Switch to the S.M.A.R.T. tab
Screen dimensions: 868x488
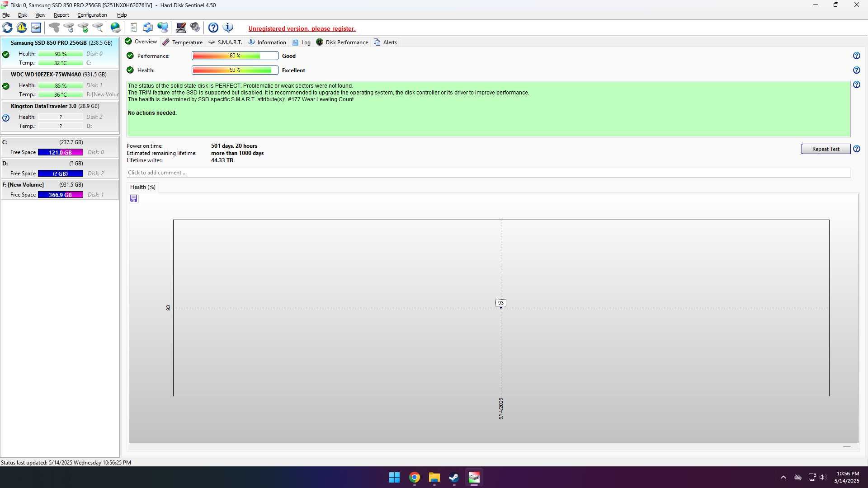[225, 42]
